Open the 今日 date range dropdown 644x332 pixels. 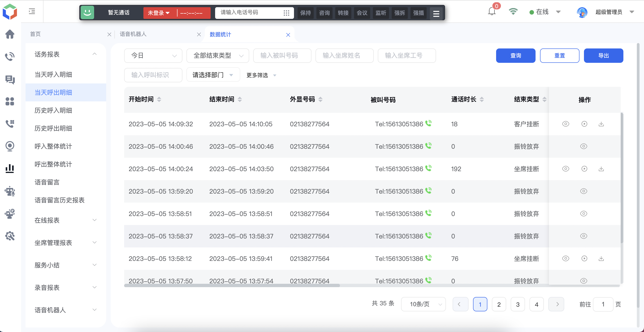point(153,56)
